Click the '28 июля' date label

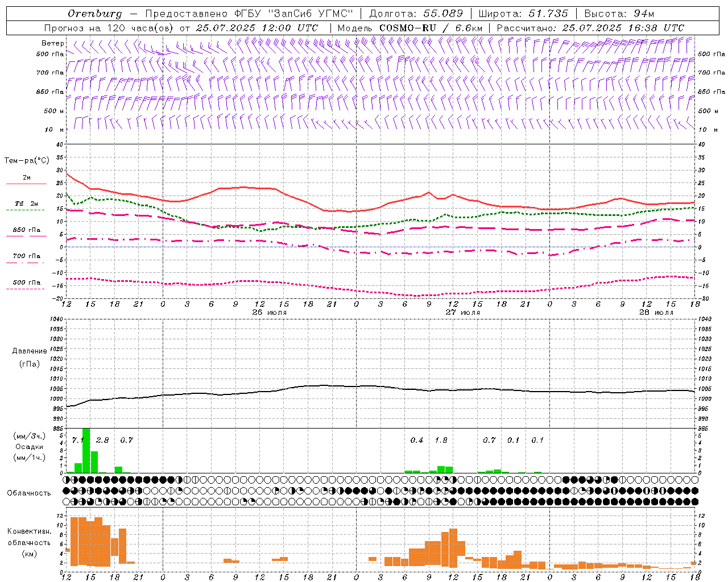656,313
